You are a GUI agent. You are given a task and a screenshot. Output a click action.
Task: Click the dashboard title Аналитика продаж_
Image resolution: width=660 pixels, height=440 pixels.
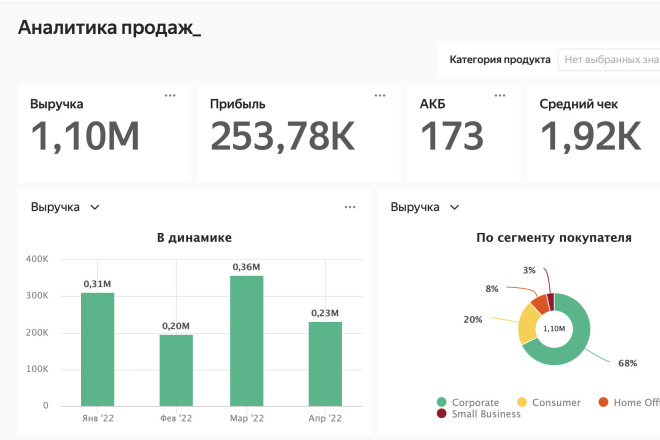tap(109, 28)
